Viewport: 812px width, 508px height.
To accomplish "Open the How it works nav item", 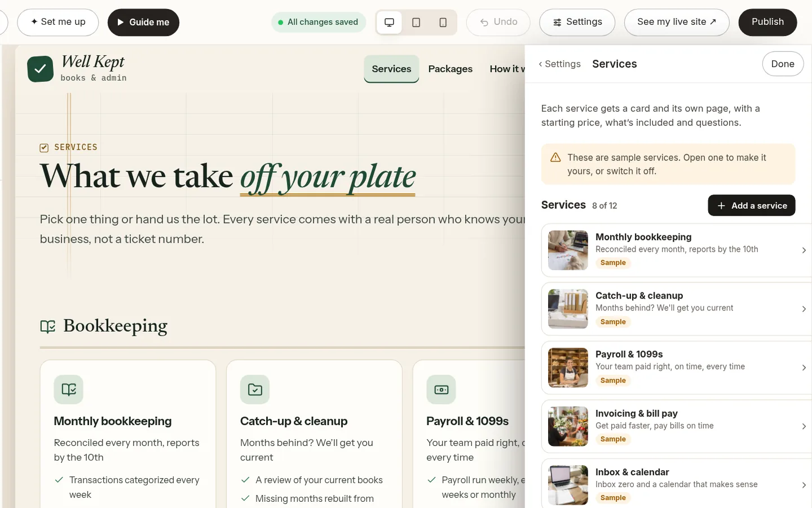I will (507, 69).
